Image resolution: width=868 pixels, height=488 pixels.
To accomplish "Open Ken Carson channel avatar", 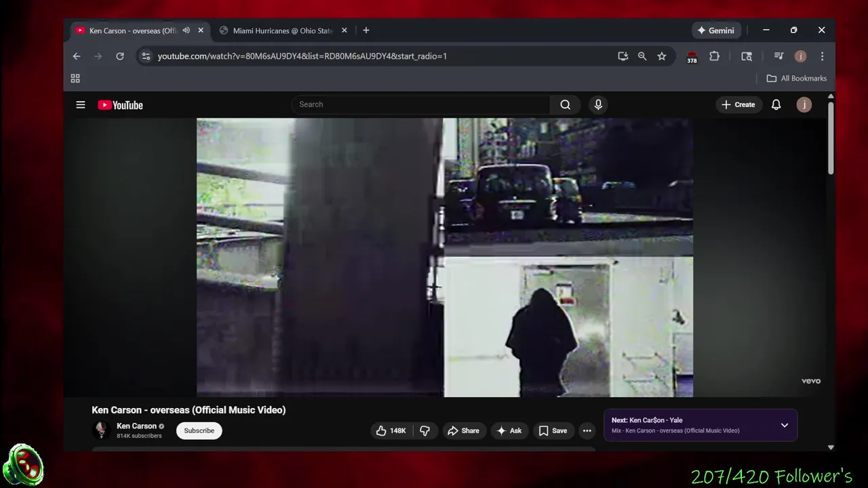I will coord(101,430).
